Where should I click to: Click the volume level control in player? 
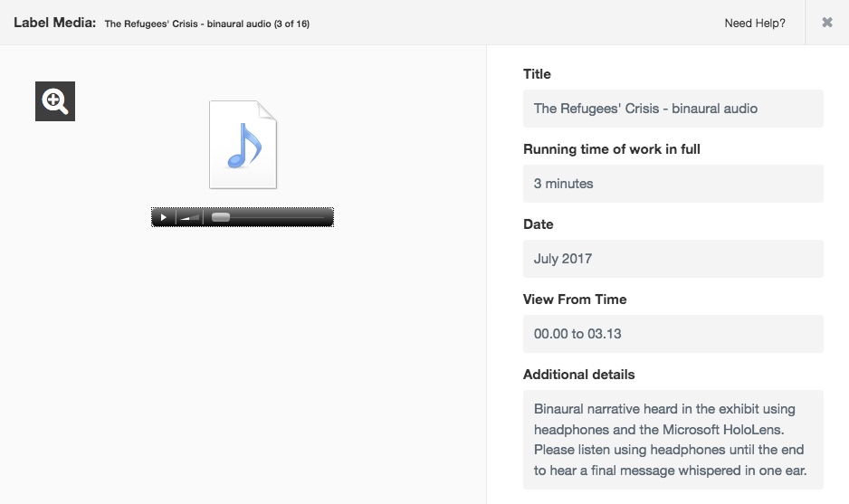(190, 217)
